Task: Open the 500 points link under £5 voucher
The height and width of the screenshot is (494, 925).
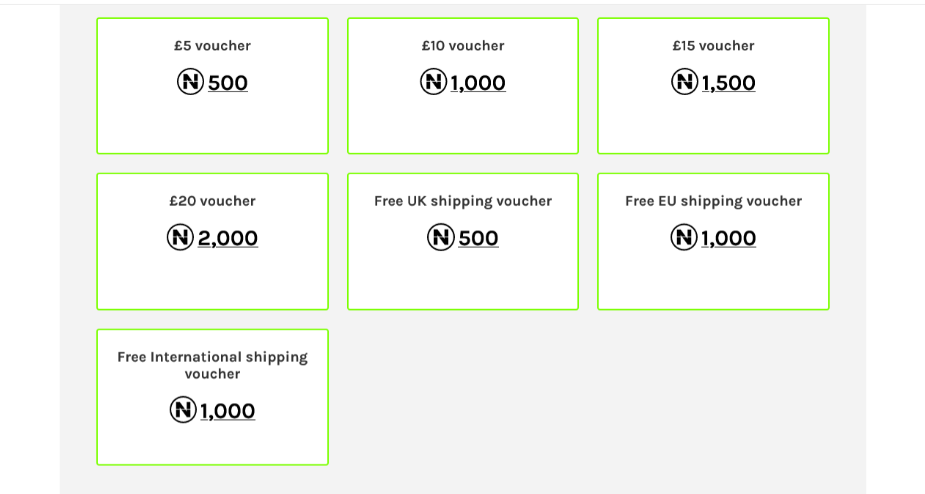Action: point(228,83)
